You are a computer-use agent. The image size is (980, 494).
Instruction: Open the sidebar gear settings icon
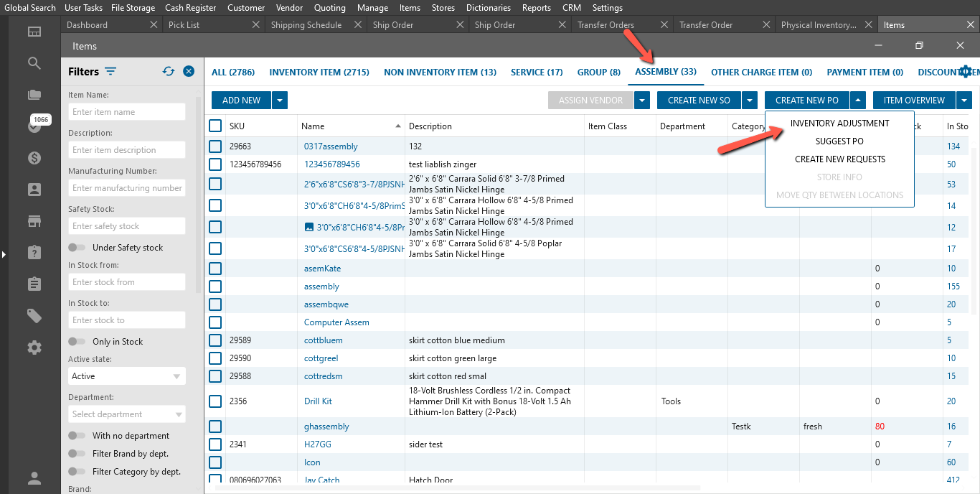click(x=34, y=348)
